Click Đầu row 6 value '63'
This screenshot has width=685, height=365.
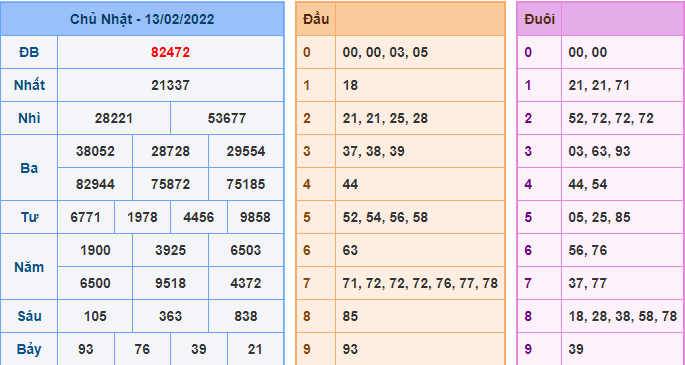click(x=350, y=250)
